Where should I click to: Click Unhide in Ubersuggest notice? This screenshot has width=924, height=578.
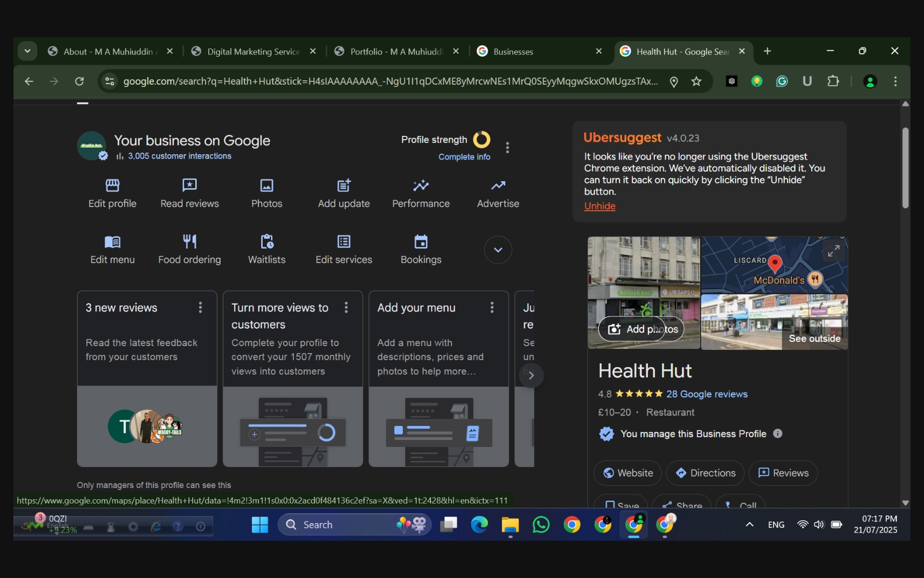(599, 206)
